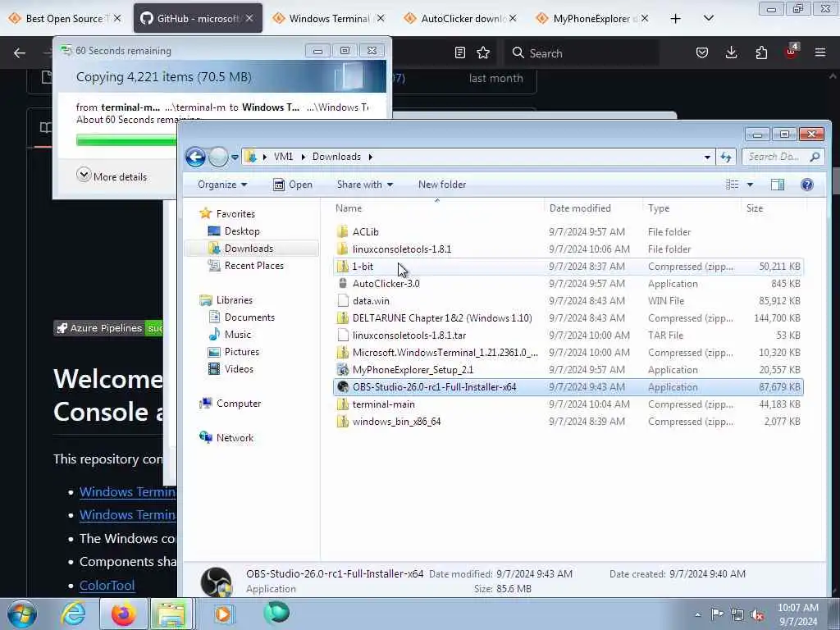Open Explorer help icon
Screen dimensions: 840x630
807,185
